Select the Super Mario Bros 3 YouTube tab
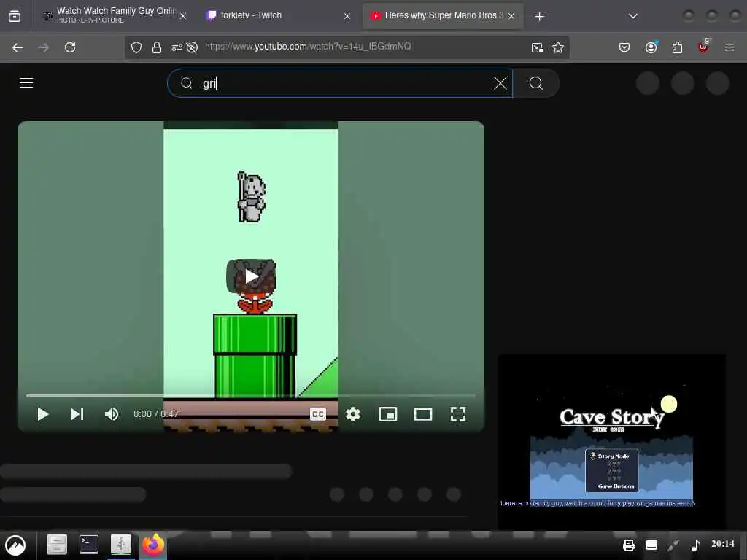The width and height of the screenshot is (747, 560). [441, 16]
